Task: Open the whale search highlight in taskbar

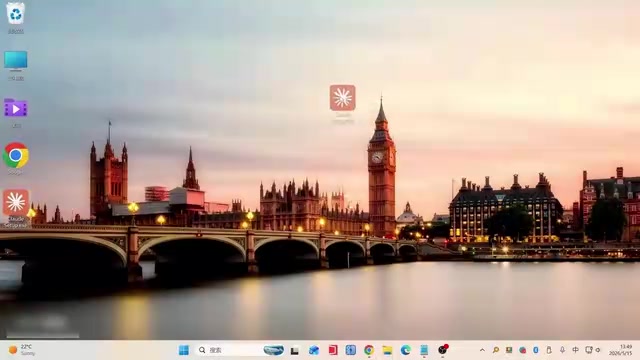Action: point(273,350)
